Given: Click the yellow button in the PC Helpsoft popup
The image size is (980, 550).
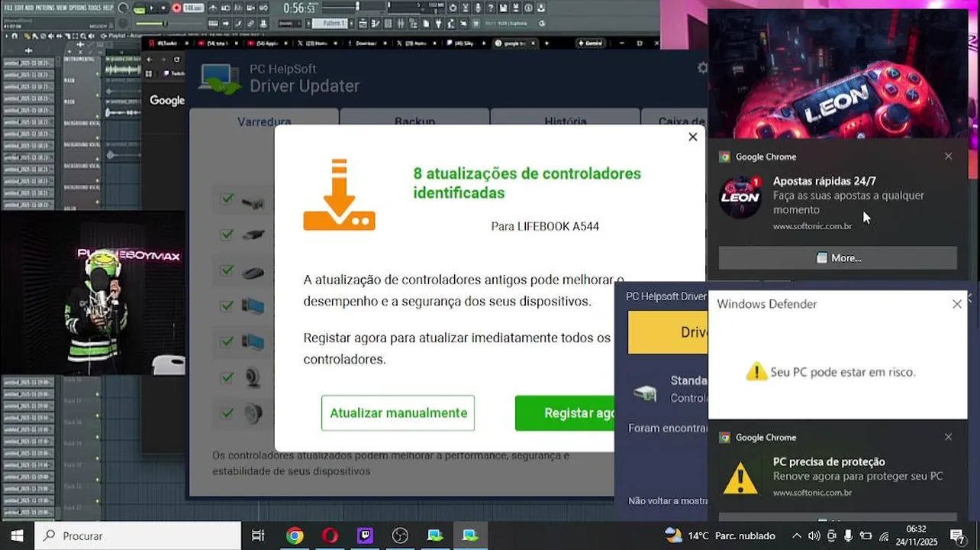Looking at the screenshot, I should point(668,332).
